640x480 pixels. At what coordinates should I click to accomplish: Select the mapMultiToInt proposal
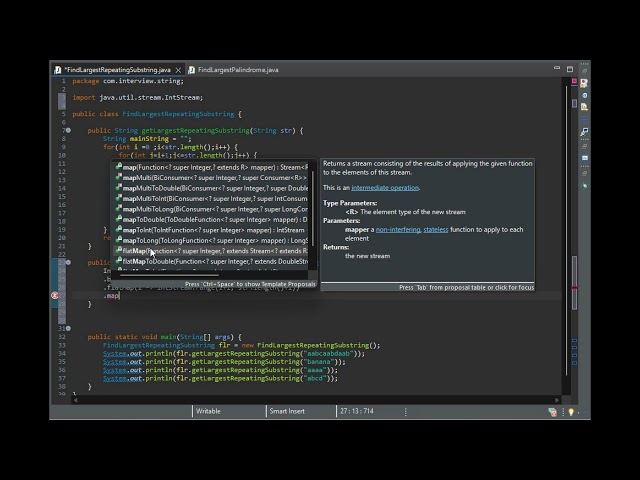211,199
